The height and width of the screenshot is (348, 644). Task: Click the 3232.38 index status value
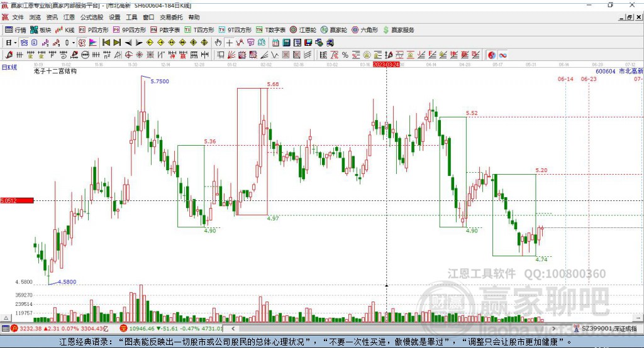30,329
